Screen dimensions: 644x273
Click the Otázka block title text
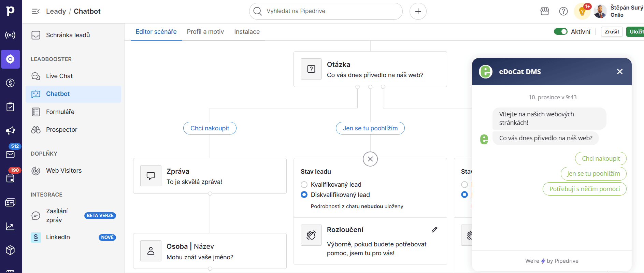[x=339, y=64]
